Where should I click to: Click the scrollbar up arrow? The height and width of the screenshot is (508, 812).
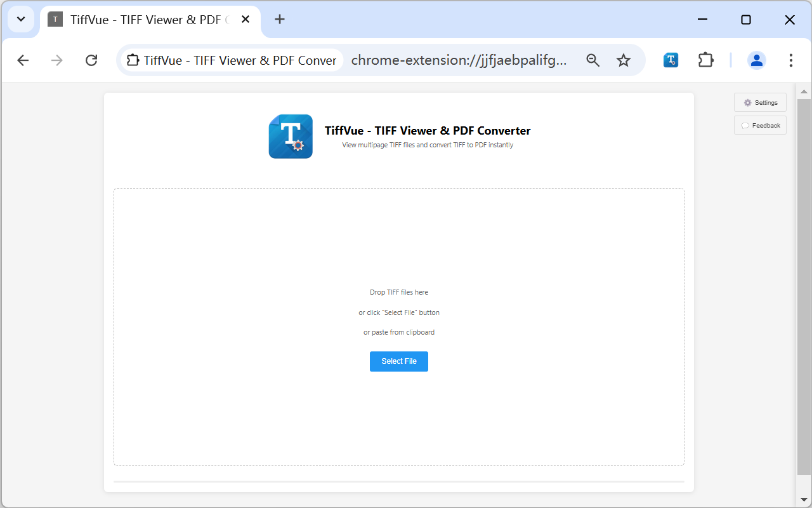804,92
